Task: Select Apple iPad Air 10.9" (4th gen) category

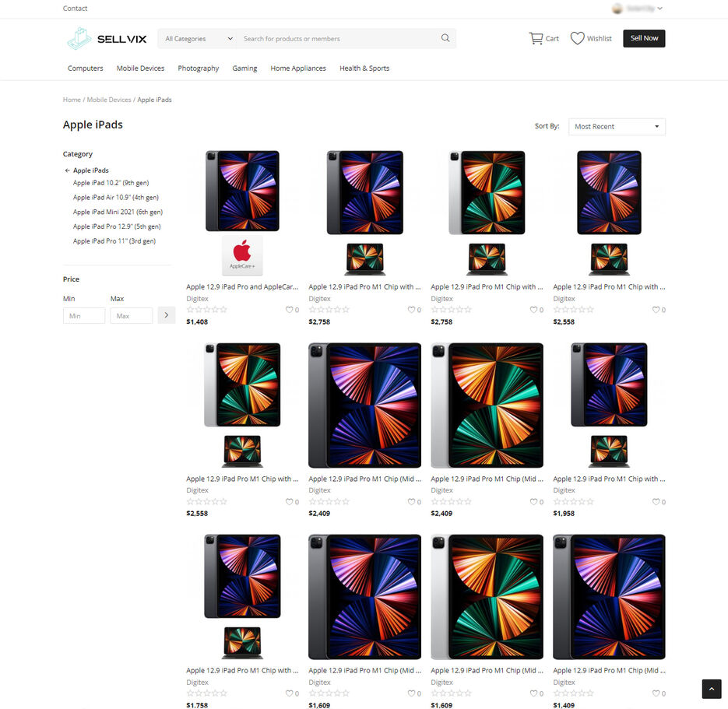Action: (115, 197)
